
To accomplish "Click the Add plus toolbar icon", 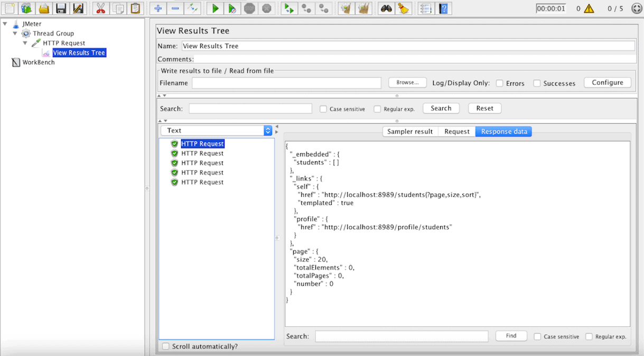I will [157, 8].
